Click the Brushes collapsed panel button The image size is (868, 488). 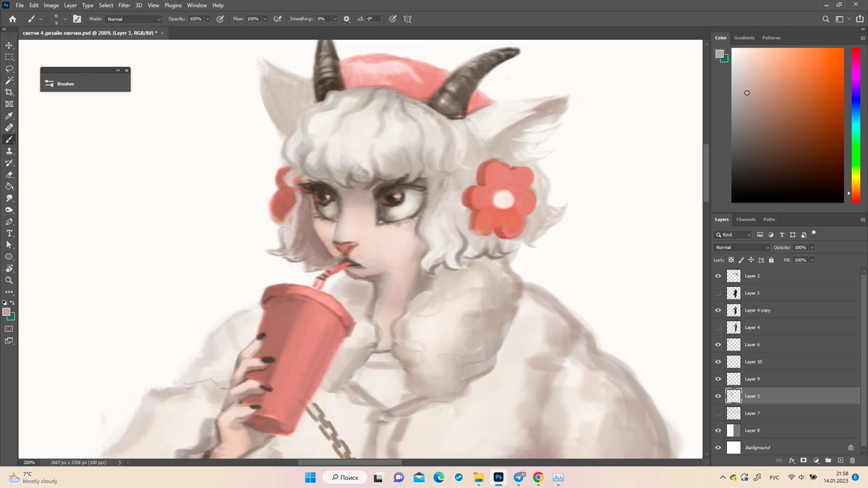click(x=85, y=84)
